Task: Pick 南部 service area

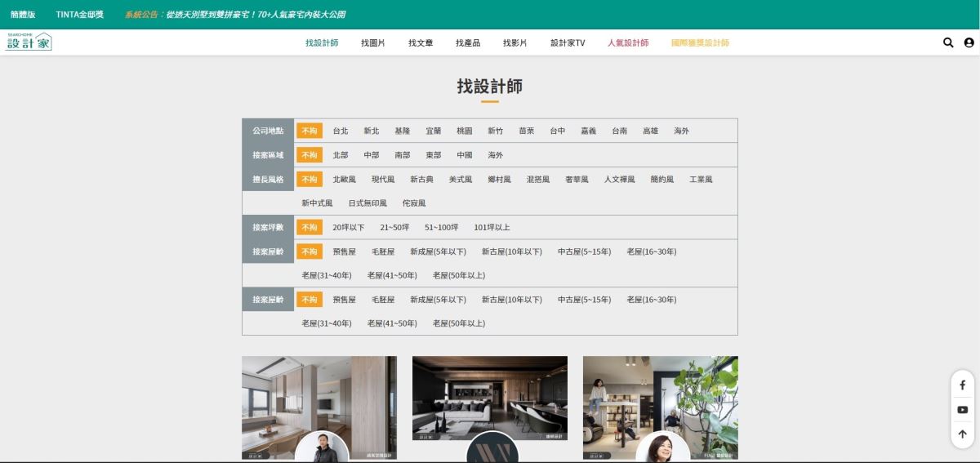Action: click(403, 155)
